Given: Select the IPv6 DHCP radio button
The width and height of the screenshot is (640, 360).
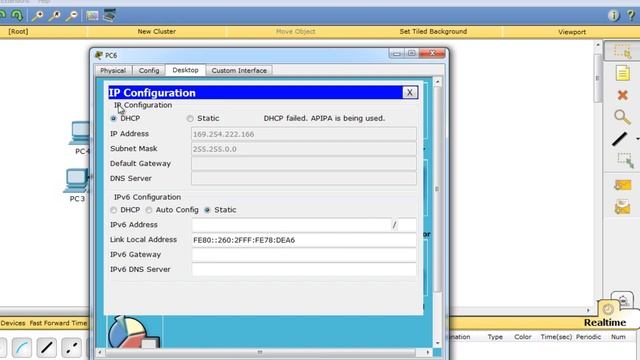Looking at the screenshot, I should [113, 210].
